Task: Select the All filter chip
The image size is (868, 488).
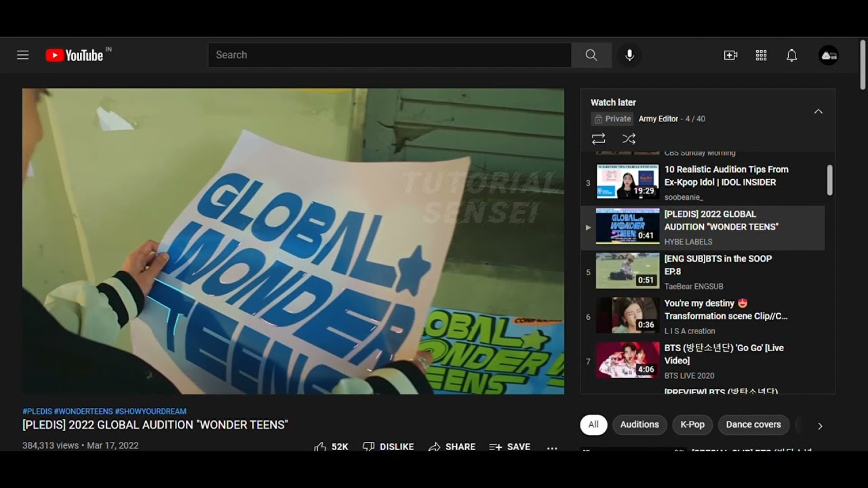Action: [x=593, y=424]
